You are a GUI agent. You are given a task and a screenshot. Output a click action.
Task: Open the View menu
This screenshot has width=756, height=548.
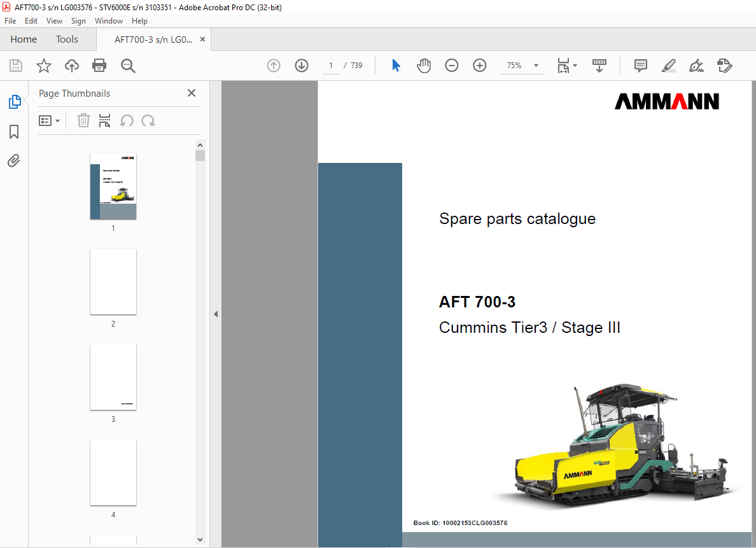click(54, 21)
